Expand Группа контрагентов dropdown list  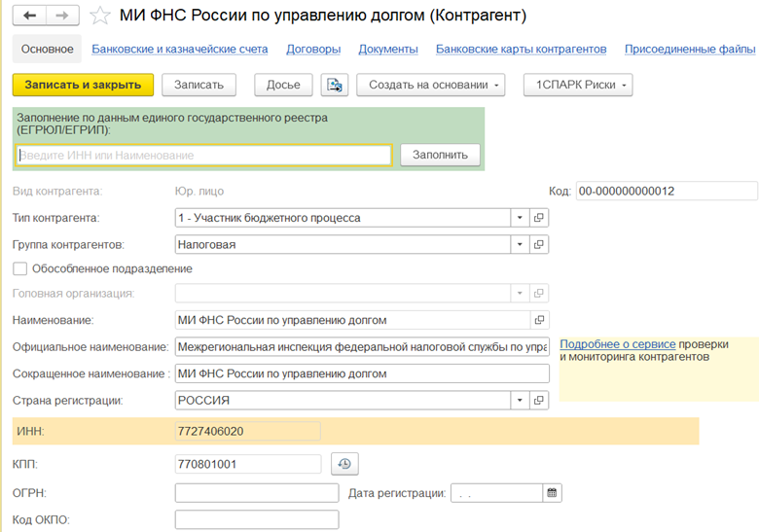tap(520, 245)
